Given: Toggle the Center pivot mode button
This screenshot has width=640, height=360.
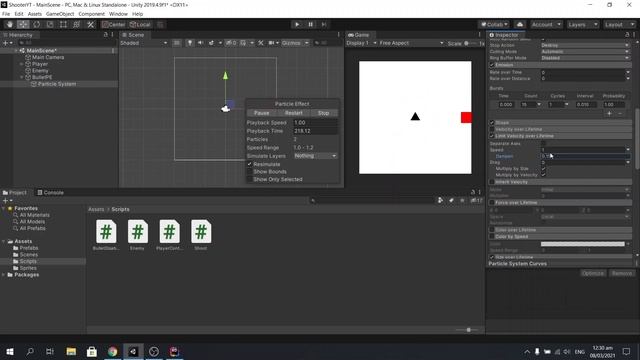Looking at the screenshot, I should coord(114,24).
